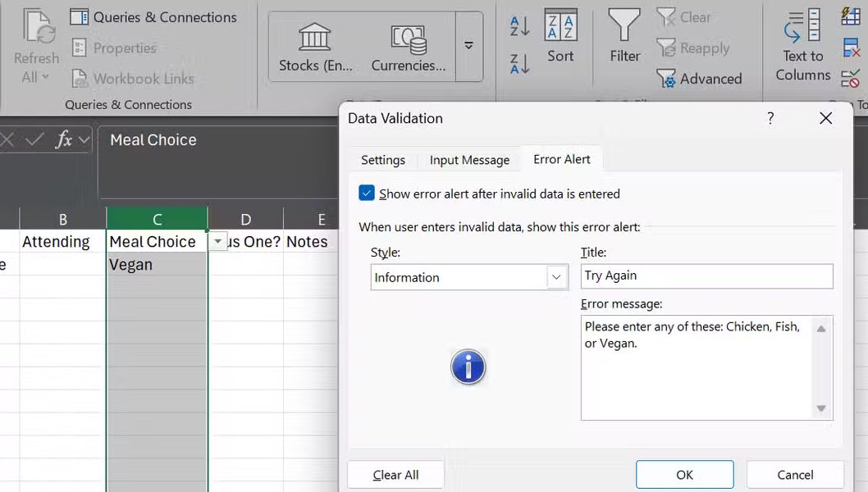The width and height of the screenshot is (868, 492).
Task: Open the Meal Choice cell dropdown arrow
Action: coord(218,241)
